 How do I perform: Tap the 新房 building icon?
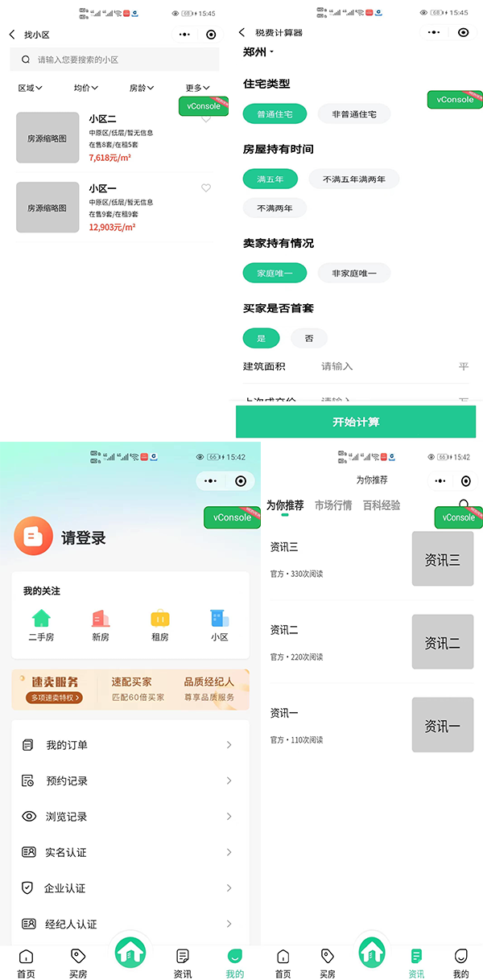tap(101, 619)
